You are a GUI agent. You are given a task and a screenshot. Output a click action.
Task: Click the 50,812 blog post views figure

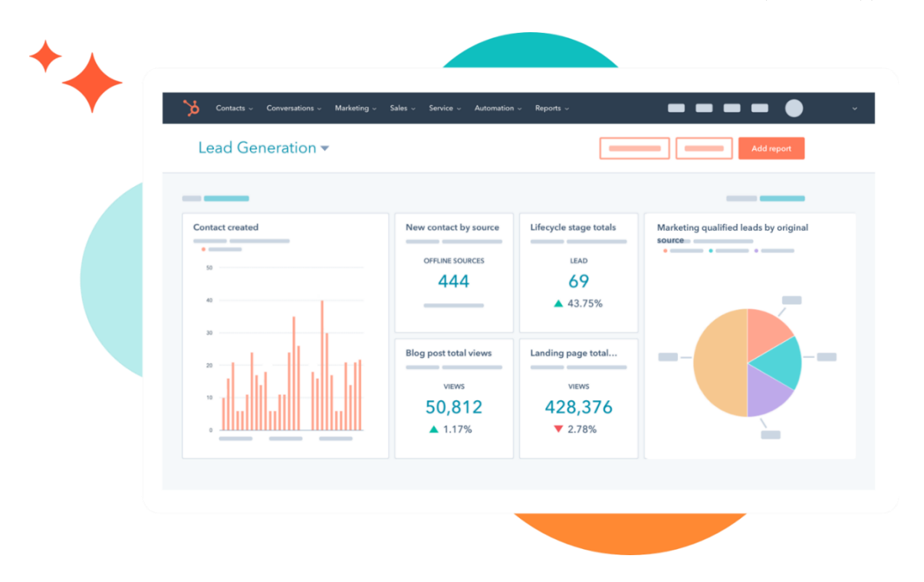point(453,406)
